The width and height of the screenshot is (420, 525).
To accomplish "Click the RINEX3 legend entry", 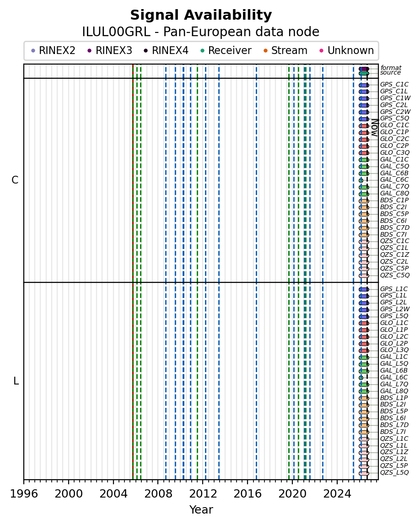I will (110, 50).
